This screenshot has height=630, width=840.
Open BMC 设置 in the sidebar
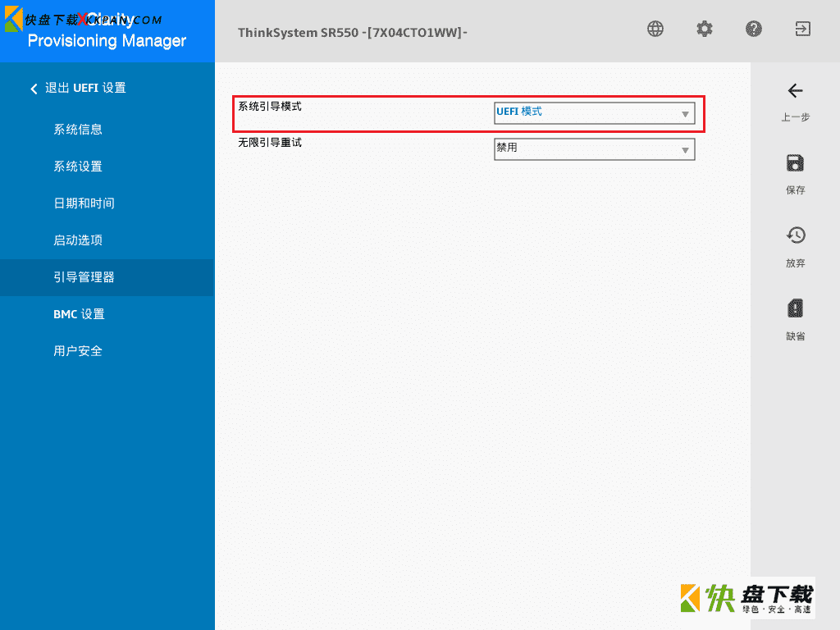click(x=80, y=314)
